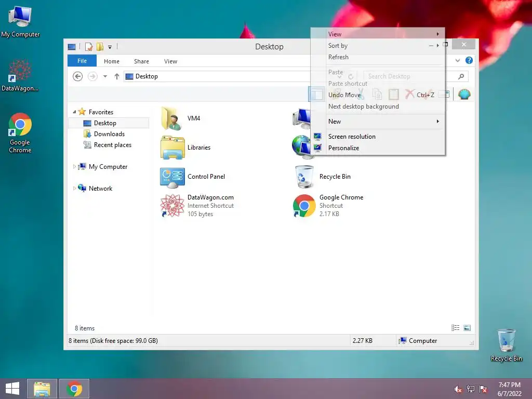Viewport: 532px width, 399px height.
Task: Choose Refresh in the context menu
Action: 378,57
